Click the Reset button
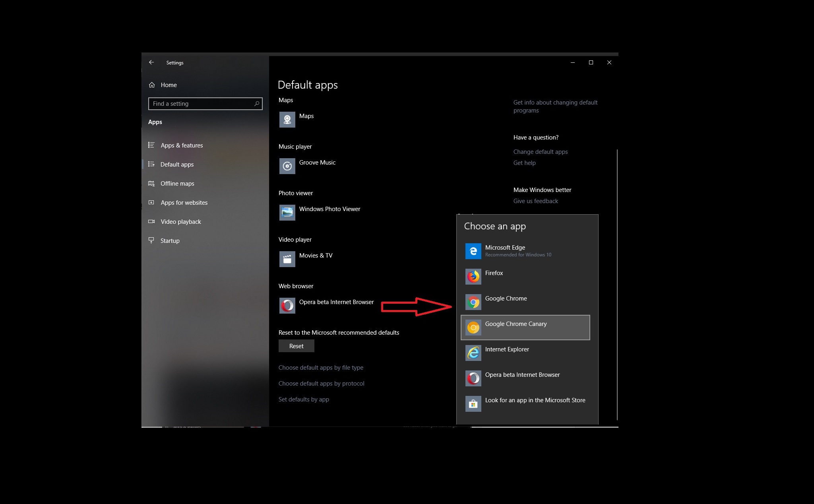The height and width of the screenshot is (504, 814). click(296, 346)
